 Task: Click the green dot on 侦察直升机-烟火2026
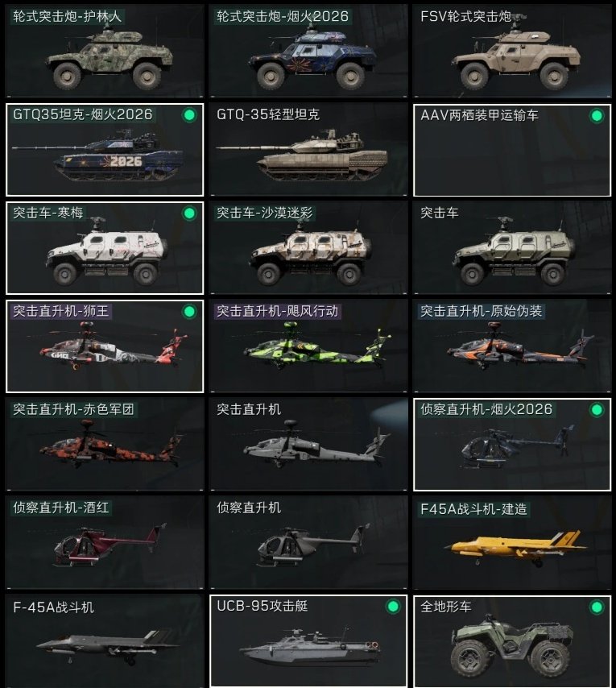coord(597,410)
